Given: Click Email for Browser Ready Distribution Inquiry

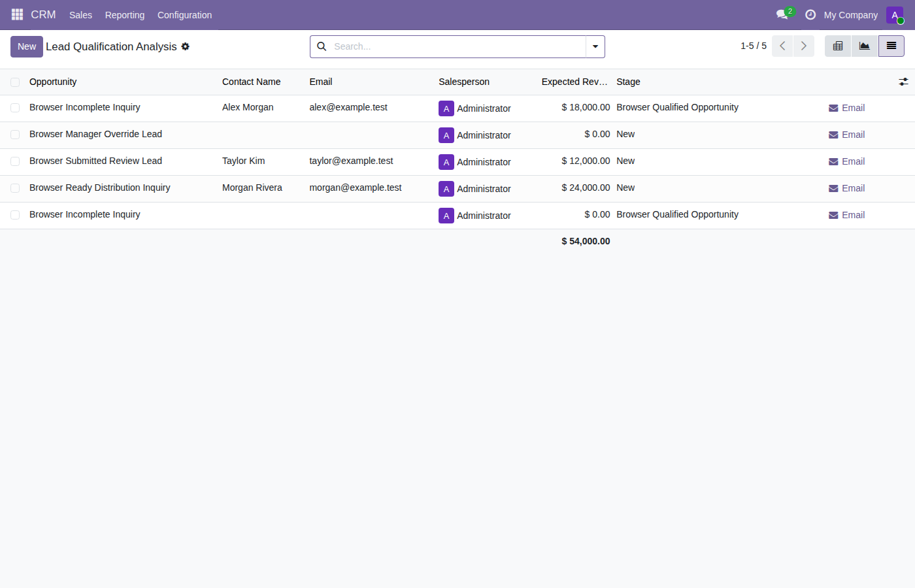Looking at the screenshot, I should 846,188.
